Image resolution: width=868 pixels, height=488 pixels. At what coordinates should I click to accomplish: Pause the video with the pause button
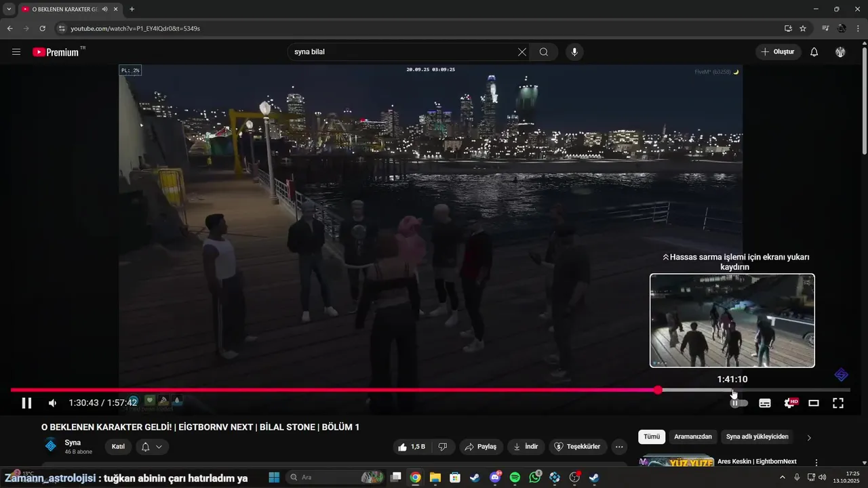(x=26, y=403)
